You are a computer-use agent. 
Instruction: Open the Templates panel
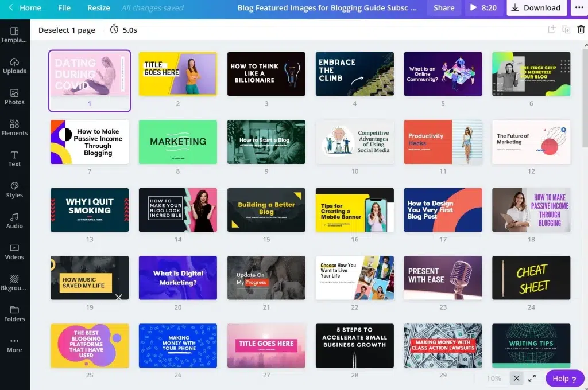tap(14, 36)
